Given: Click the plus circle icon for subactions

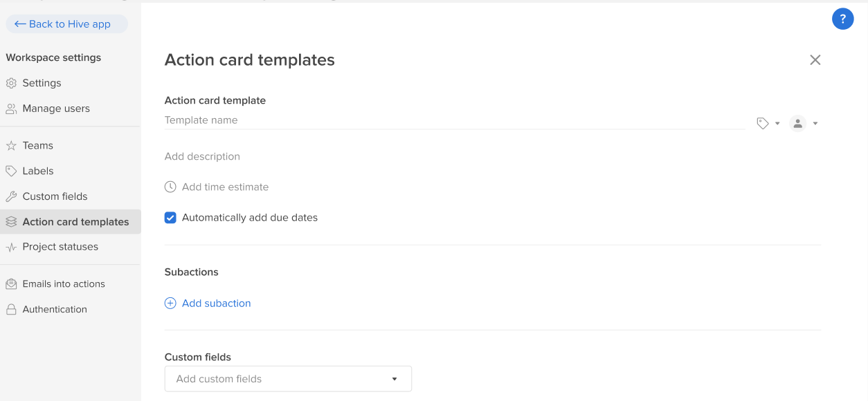Looking at the screenshot, I should tap(170, 303).
